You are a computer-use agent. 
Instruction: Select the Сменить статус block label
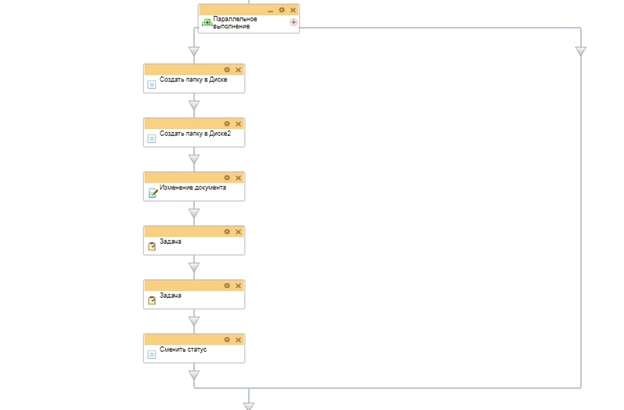pyautogui.click(x=183, y=350)
